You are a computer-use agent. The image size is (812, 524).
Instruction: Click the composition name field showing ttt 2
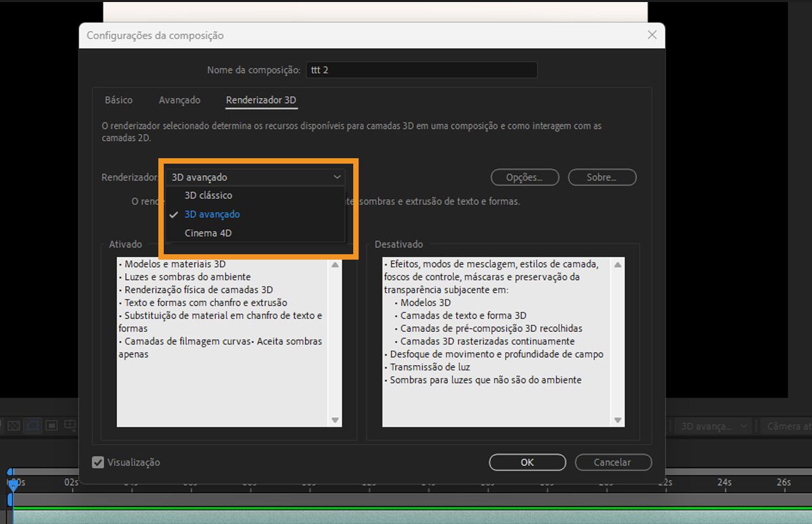422,70
